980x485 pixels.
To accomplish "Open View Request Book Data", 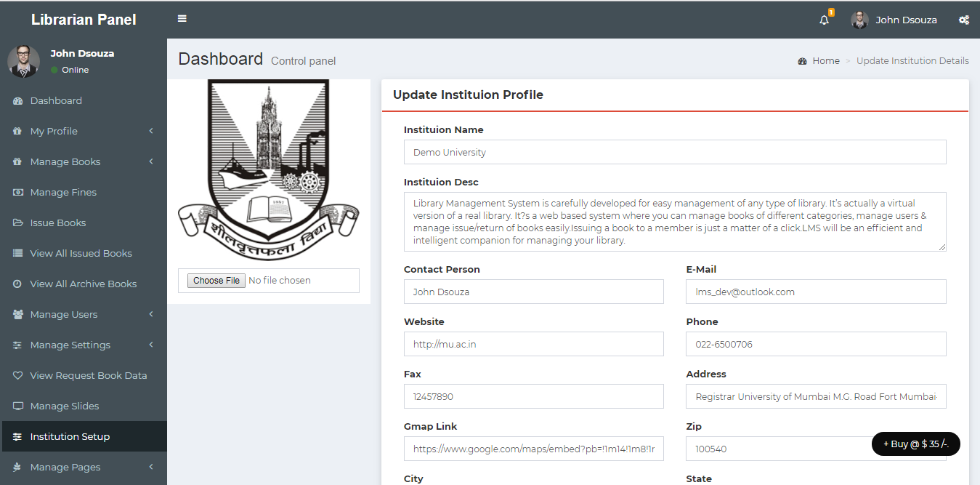I will [x=84, y=376].
